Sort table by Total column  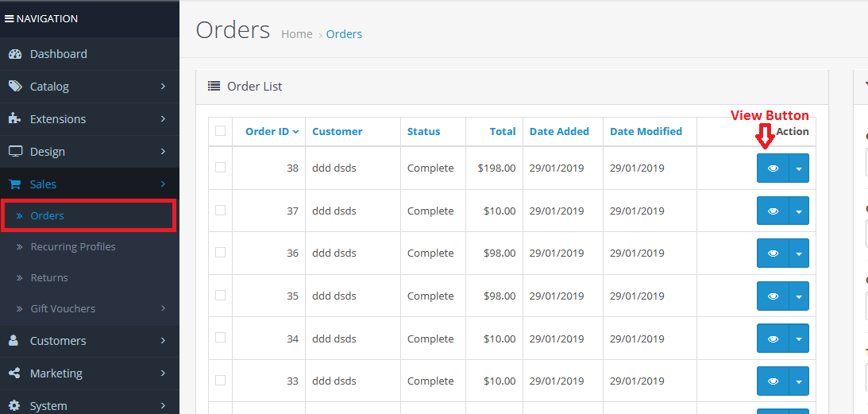(x=503, y=131)
